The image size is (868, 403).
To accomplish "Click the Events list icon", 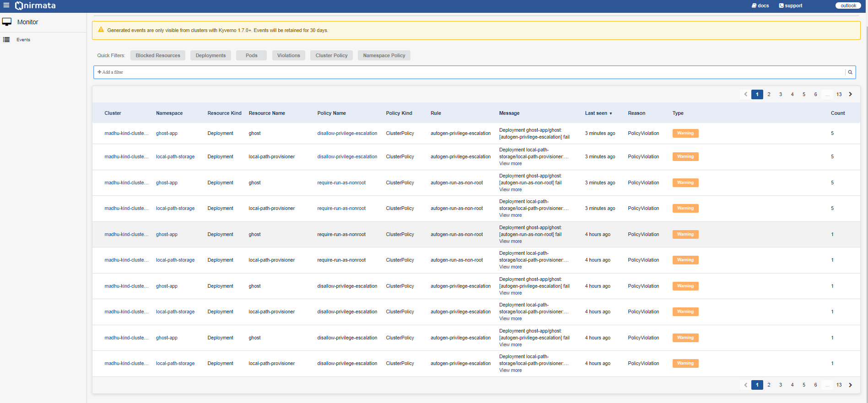I will click(x=6, y=40).
